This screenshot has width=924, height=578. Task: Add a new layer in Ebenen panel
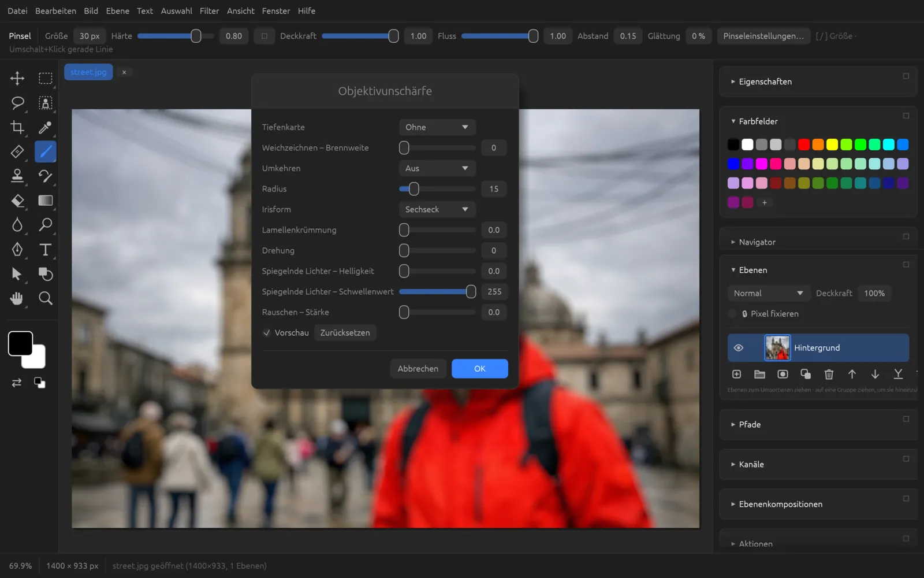pos(736,375)
